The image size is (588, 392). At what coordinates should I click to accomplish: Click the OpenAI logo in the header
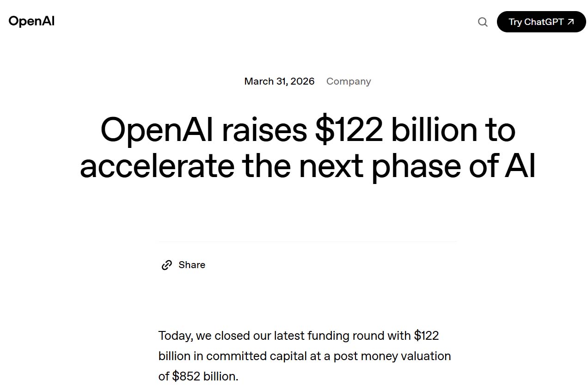(31, 21)
